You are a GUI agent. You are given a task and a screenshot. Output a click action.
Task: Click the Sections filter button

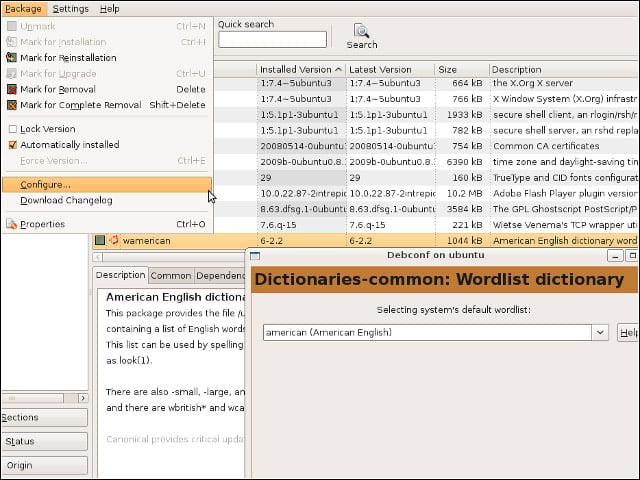click(44, 417)
